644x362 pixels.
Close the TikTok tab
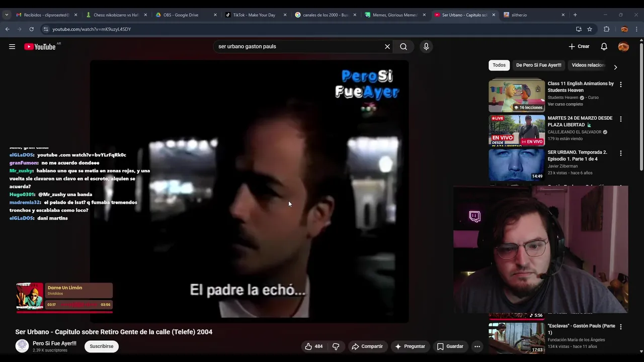click(285, 15)
